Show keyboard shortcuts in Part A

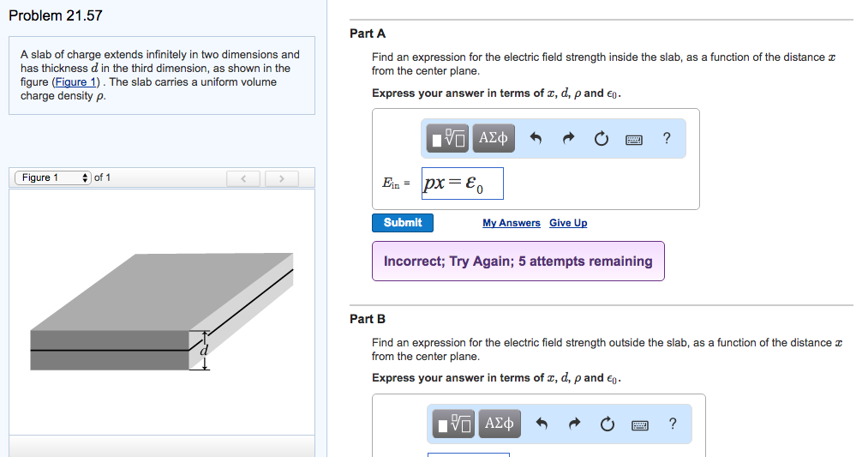pos(634,139)
